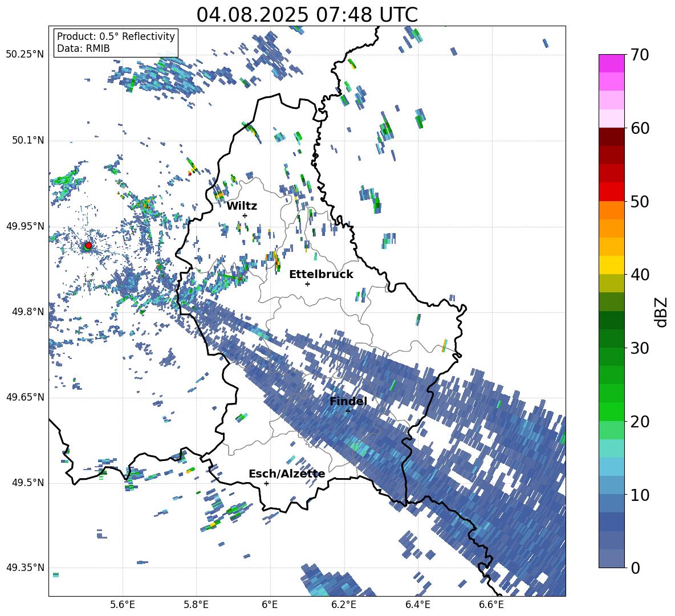Click the dBZ colorbar axis label
The width and height of the screenshot is (675, 616).
click(661, 312)
